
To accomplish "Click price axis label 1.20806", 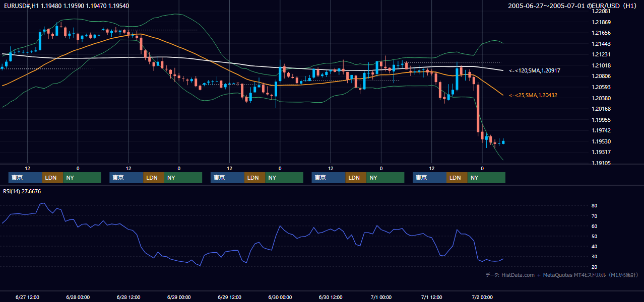I will coord(601,76).
